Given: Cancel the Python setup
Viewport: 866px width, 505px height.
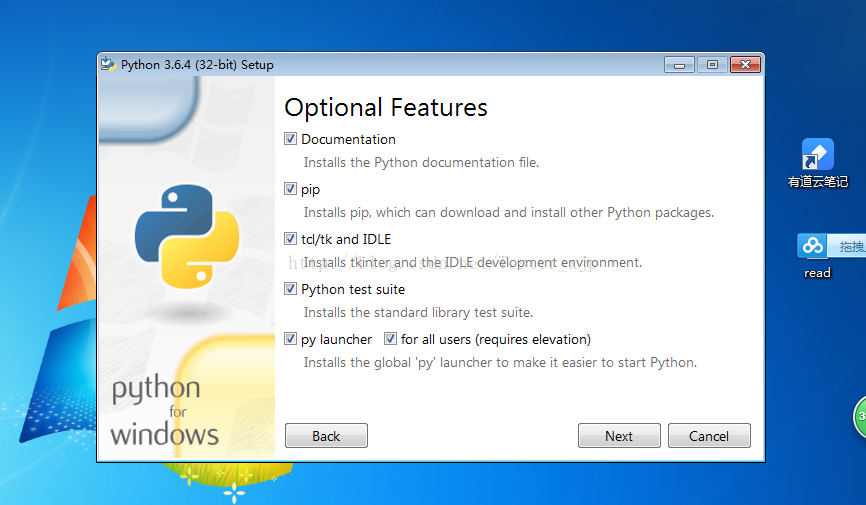Looking at the screenshot, I should (709, 436).
